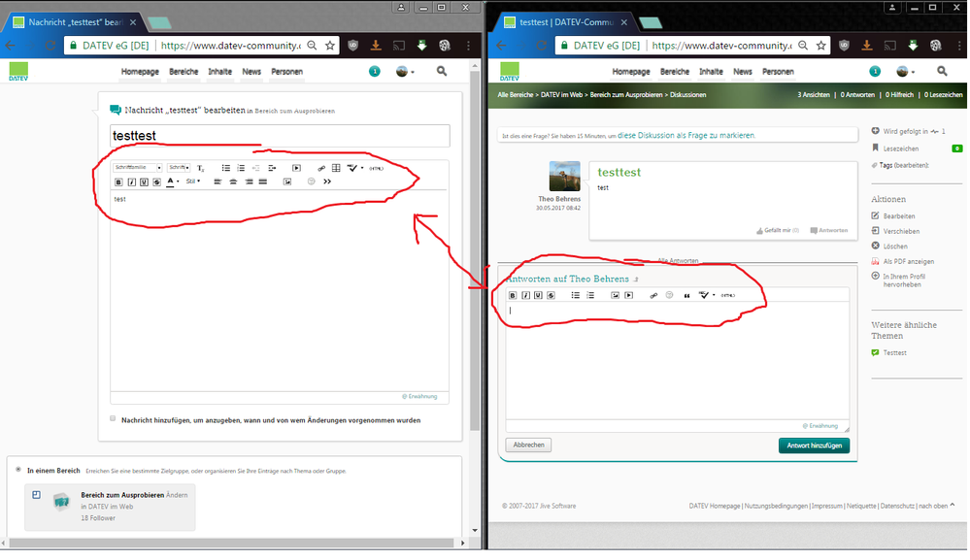Open search in left window header

pyautogui.click(x=442, y=71)
